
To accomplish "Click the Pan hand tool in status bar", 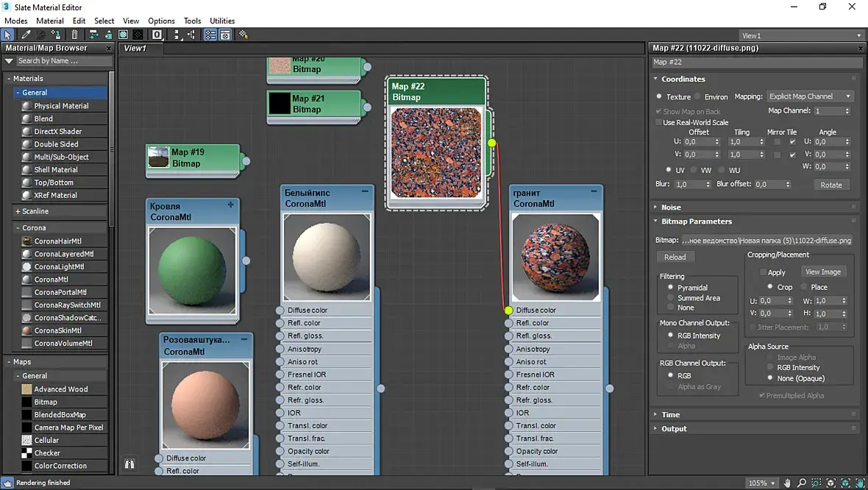I will click(787, 483).
